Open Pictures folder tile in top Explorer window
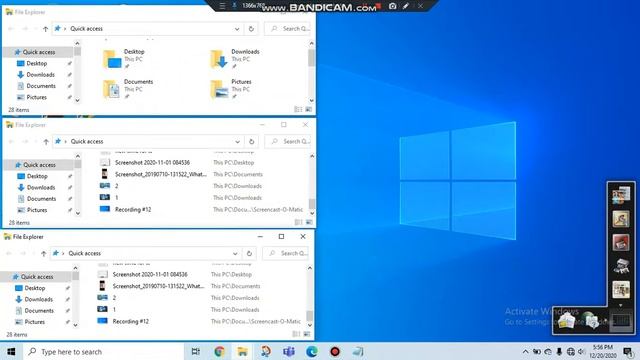Image resolution: width=640 pixels, height=360 pixels. tap(231, 89)
